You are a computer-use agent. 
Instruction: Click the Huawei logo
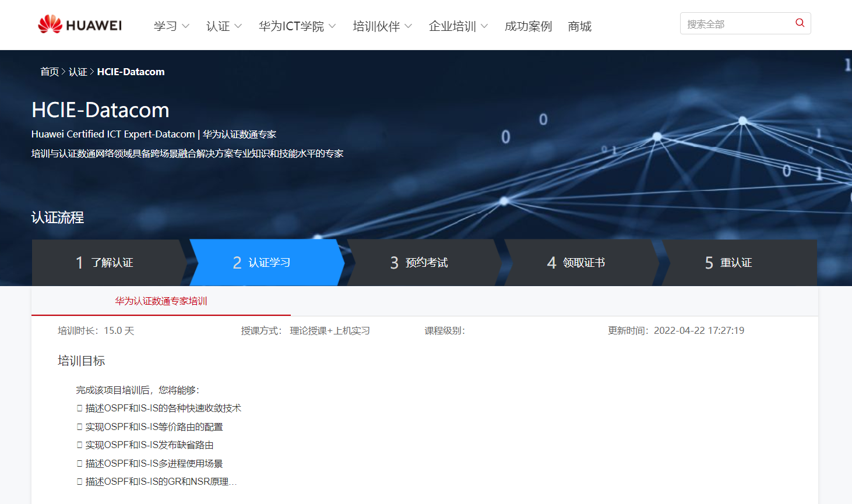click(x=80, y=24)
